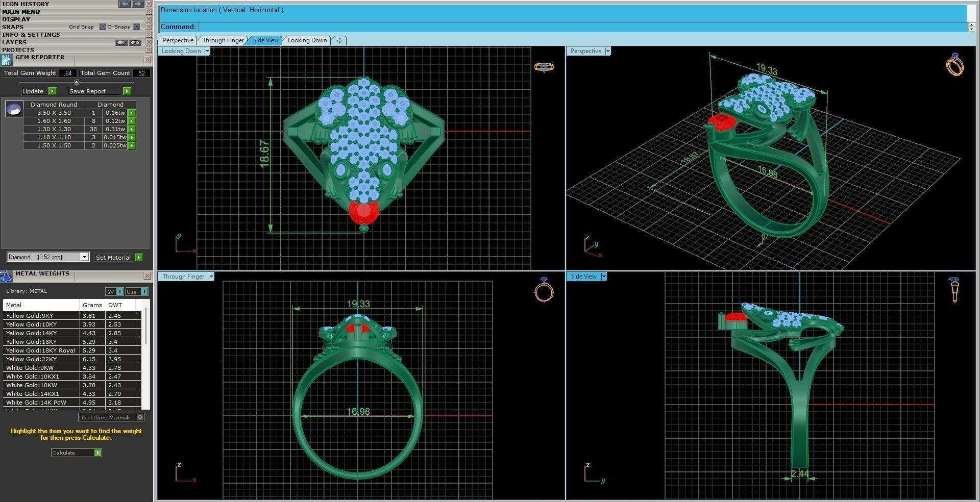The image size is (980, 502).
Task: Click green arrow for 1.60 X 1.60 row
Action: click(132, 121)
